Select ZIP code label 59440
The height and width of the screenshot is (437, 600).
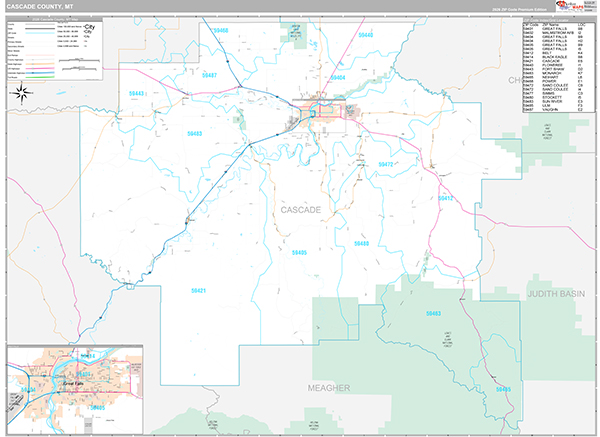(366, 35)
